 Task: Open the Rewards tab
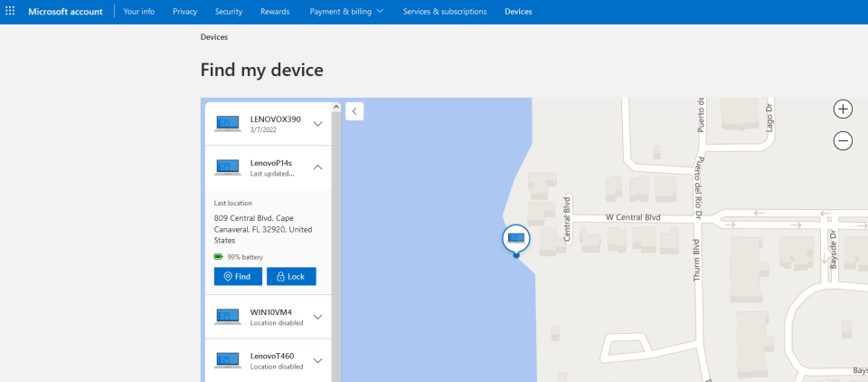pos(275,11)
